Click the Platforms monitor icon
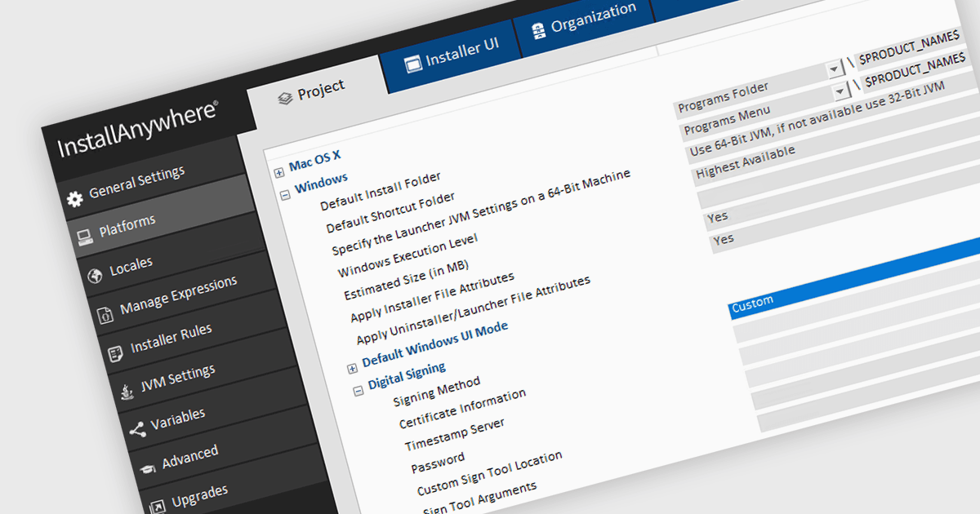The image size is (980, 514). pyautogui.click(x=85, y=237)
